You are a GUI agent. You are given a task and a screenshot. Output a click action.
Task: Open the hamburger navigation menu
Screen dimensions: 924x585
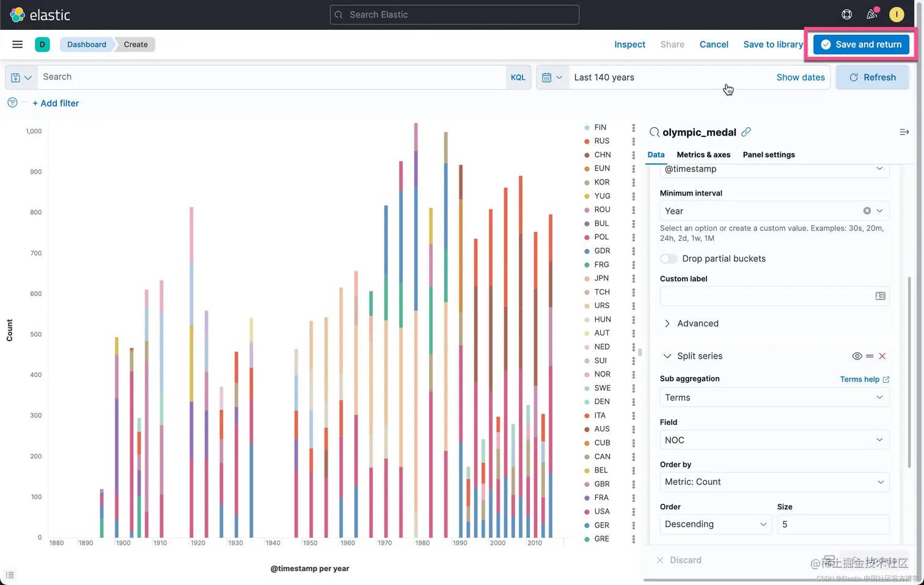click(x=17, y=44)
